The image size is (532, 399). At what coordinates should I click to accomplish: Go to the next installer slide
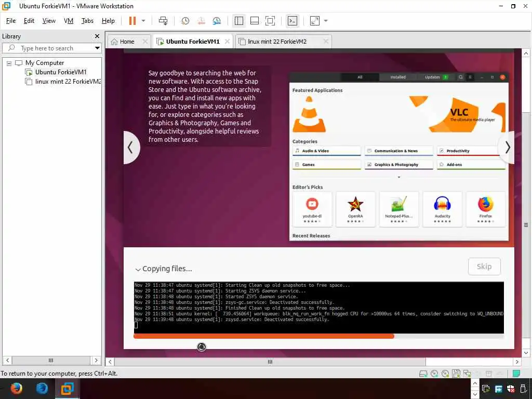coord(507,148)
